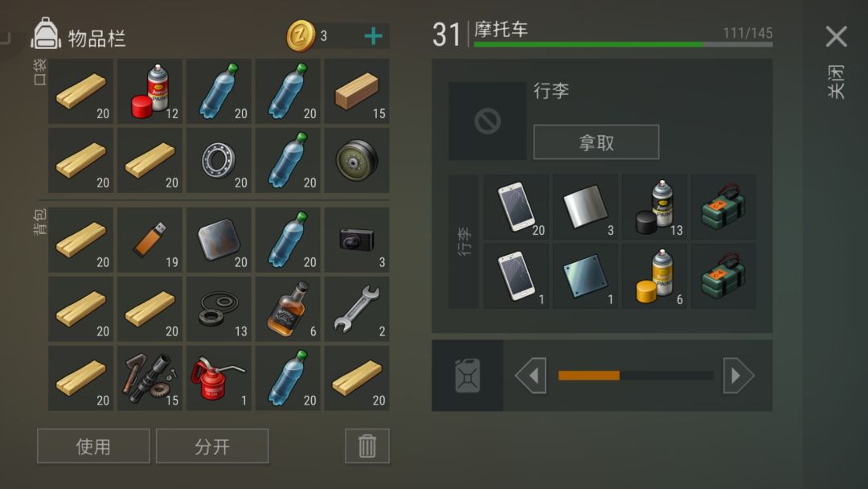The width and height of the screenshot is (868, 489).
Task: Select the red oil can item
Action: pyautogui.click(x=219, y=378)
